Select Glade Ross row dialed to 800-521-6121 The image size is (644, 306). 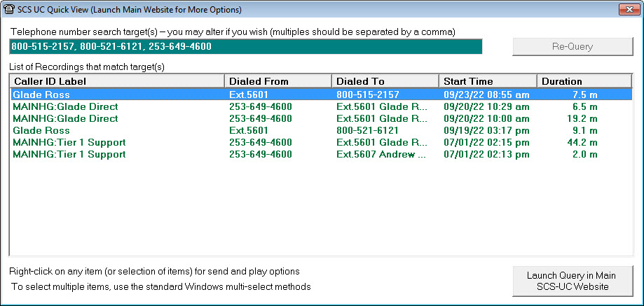321,130
